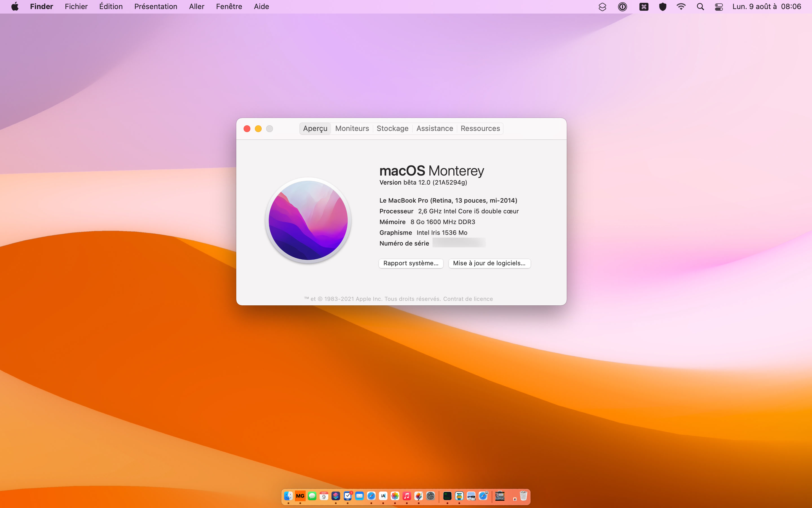812x508 pixels.
Task: Close the About This Mac window
Action: 247,129
